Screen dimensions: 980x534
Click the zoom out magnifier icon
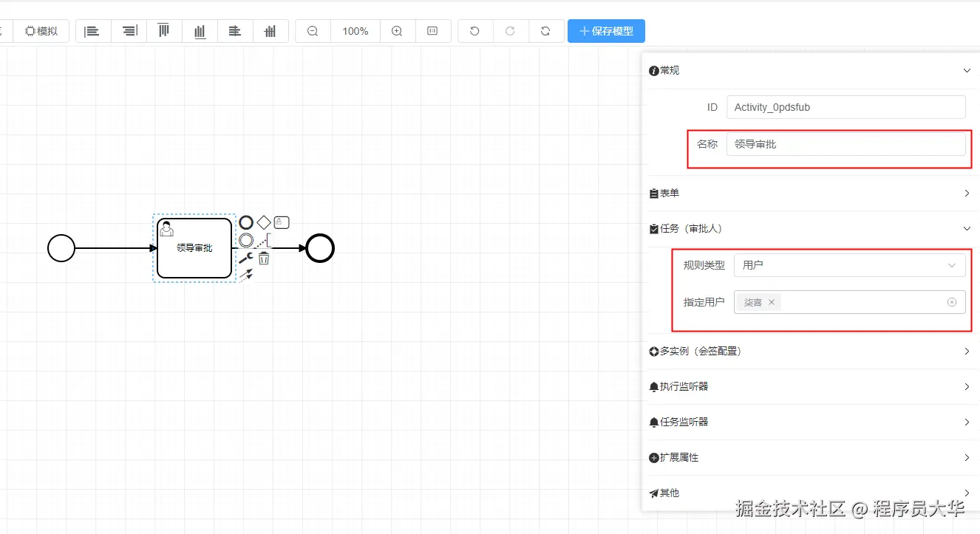pos(312,31)
